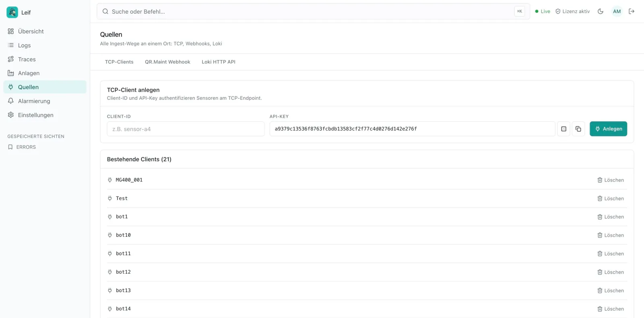Click the plug icon beside bot12
644x318 pixels.
coord(110,272)
